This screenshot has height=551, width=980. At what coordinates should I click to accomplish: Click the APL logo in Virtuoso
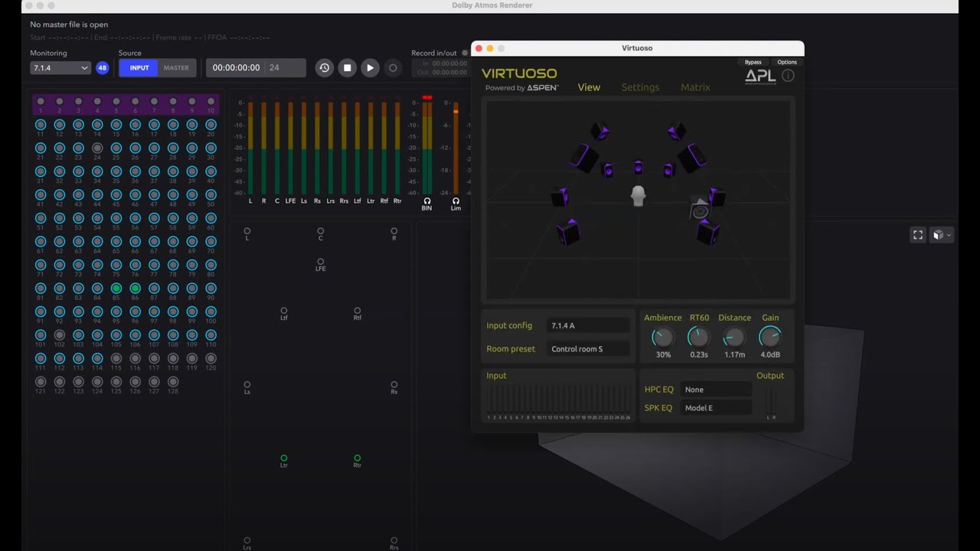point(760,76)
